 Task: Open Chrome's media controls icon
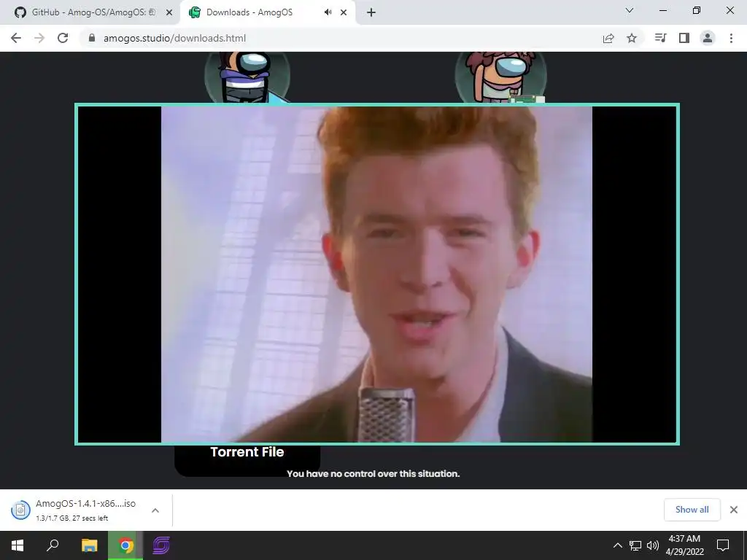coord(660,38)
